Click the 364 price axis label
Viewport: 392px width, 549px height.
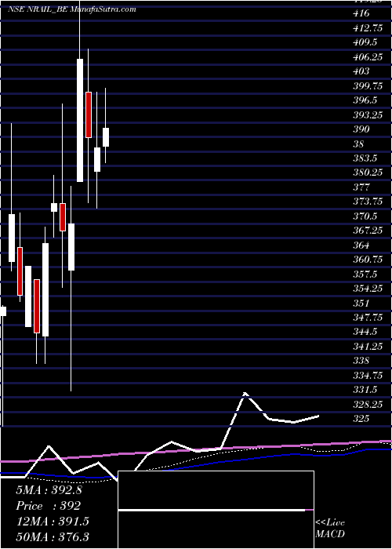[x=361, y=245]
